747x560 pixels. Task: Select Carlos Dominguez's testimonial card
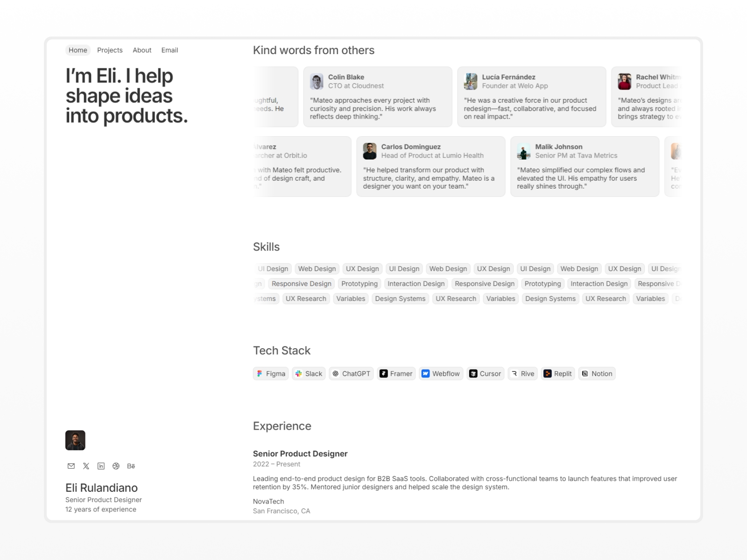click(x=430, y=167)
